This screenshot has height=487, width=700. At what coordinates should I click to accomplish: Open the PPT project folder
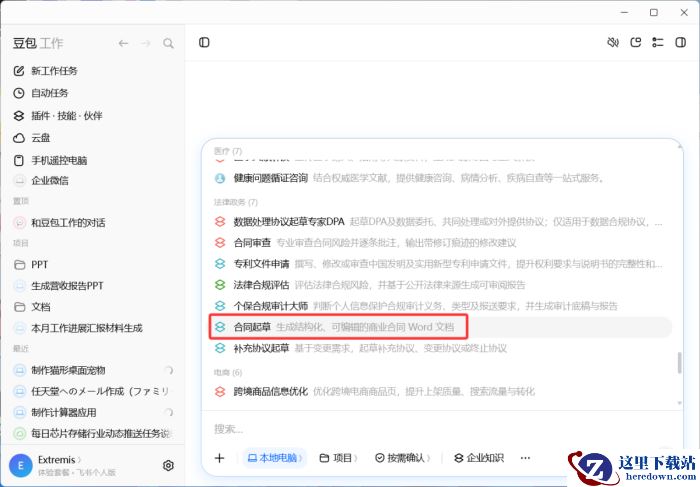click(x=39, y=265)
